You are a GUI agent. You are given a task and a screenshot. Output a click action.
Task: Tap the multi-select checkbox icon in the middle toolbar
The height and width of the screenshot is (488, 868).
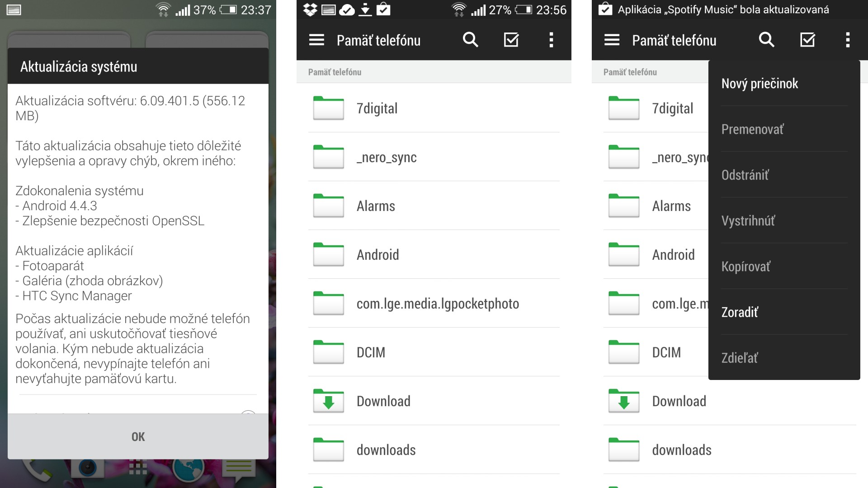coord(511,40)
